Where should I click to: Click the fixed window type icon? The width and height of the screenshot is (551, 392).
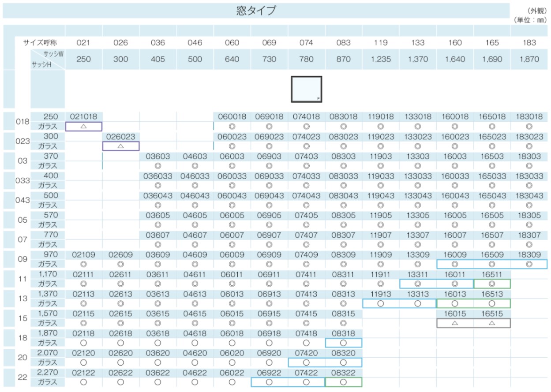point(306,89)
